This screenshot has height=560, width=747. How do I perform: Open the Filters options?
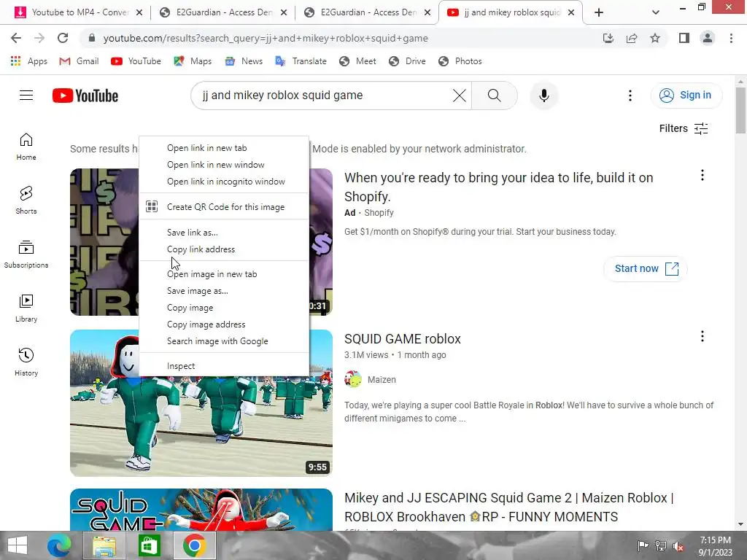click(683, 128)
